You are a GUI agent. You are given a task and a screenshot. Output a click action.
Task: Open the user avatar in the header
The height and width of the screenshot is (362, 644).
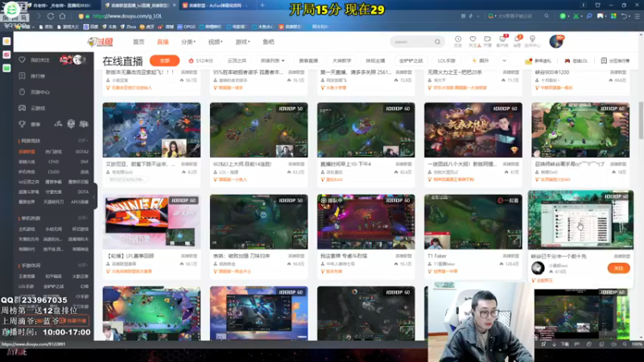(x=556, y=42)
